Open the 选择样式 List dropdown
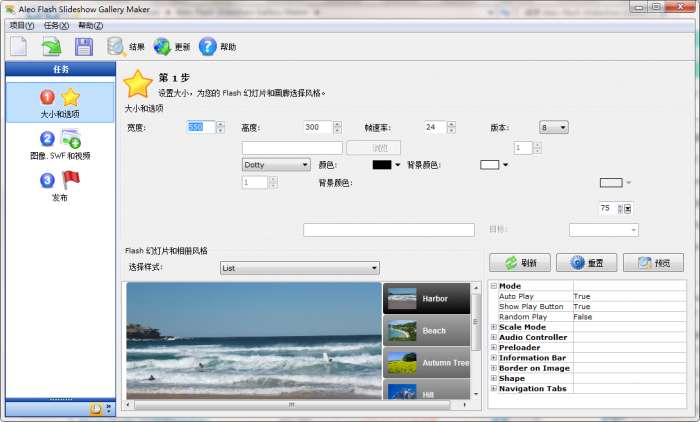 (x=299, y=268)
